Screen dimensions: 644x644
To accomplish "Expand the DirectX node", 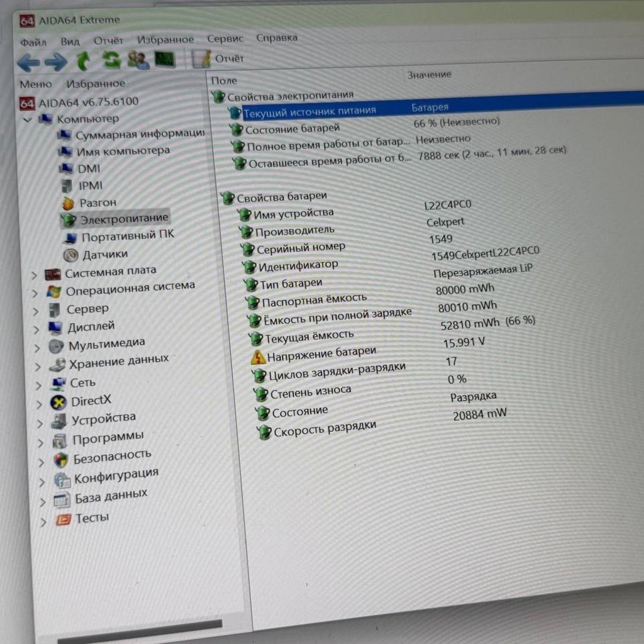I will click(39, 404).
